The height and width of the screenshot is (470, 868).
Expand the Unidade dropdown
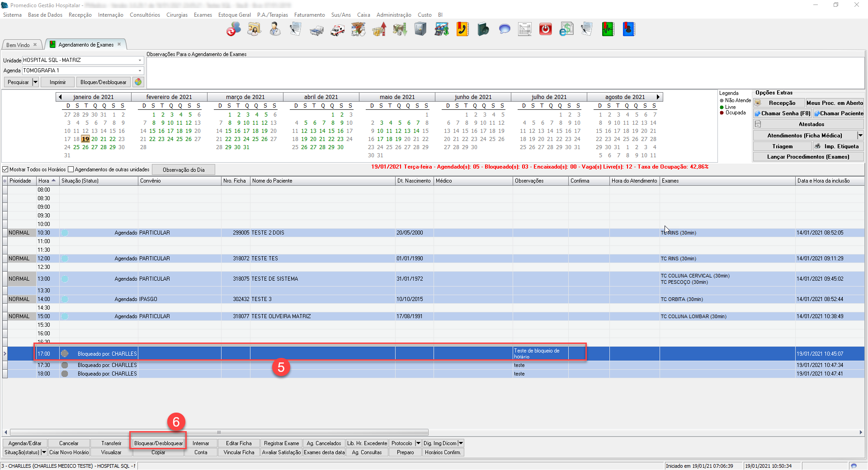click(140, 60)
